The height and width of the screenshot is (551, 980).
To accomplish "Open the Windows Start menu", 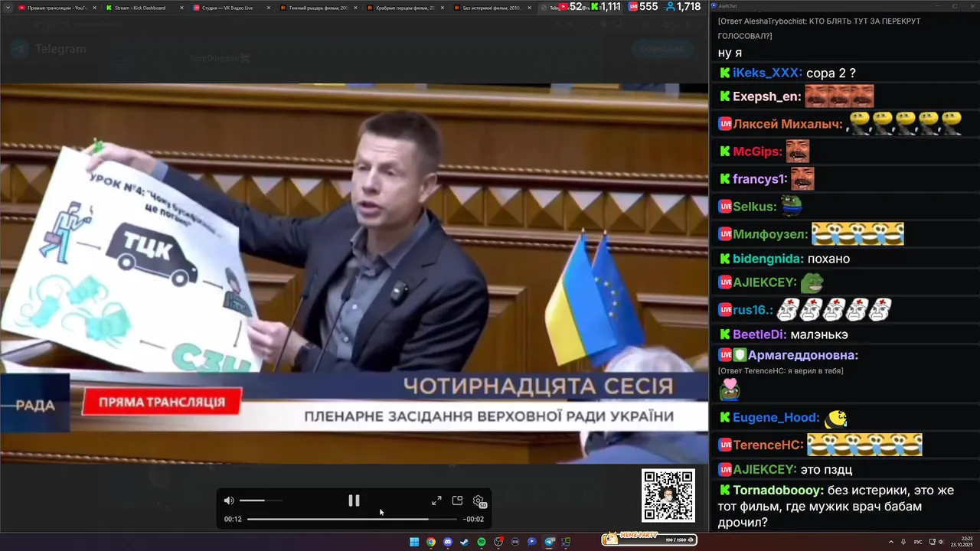I will (x=414, y=542).
